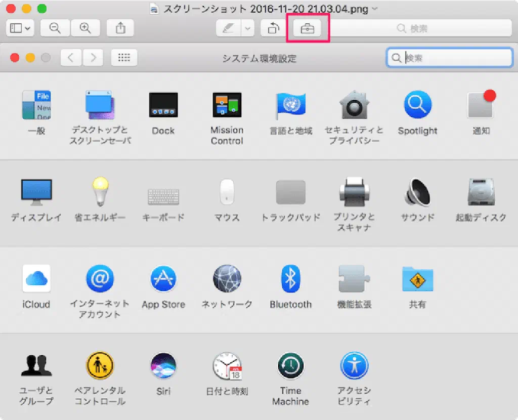Zoom in using the magnifier plus button
Image resolution: width=518 pixels, height=420 pixels.
[85, 29]
